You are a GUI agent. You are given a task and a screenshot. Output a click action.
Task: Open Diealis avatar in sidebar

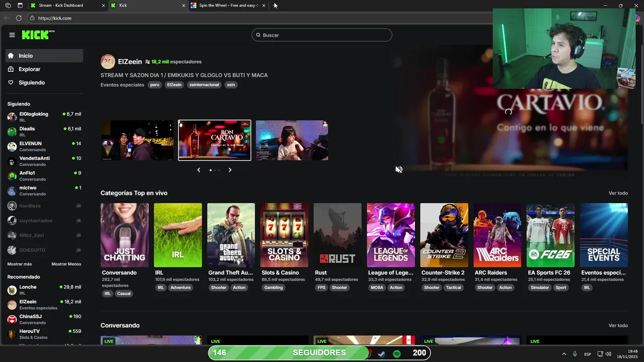pos(12,132)
